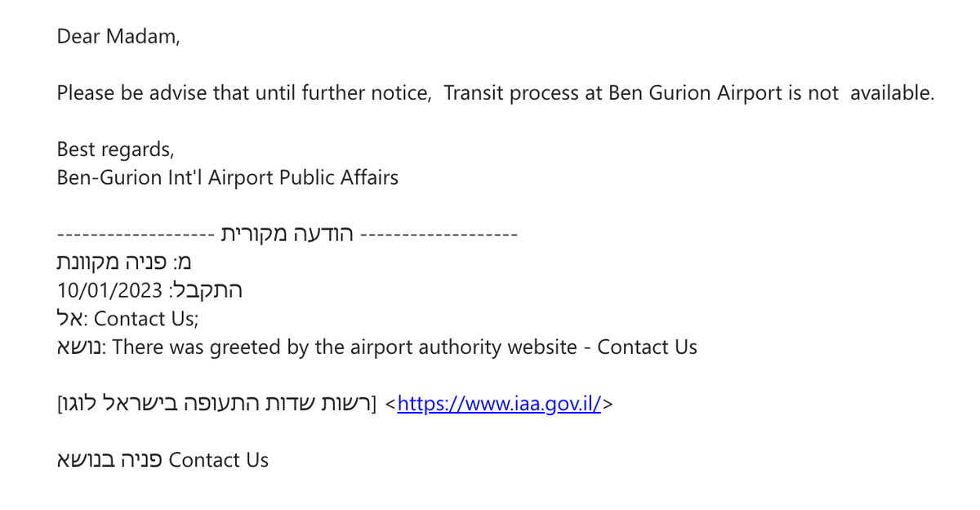Click the bracketed Hebrew logo placeholder text
This screenshot has height=510, width=980.
pyautogui.click(x=216, y=404)
